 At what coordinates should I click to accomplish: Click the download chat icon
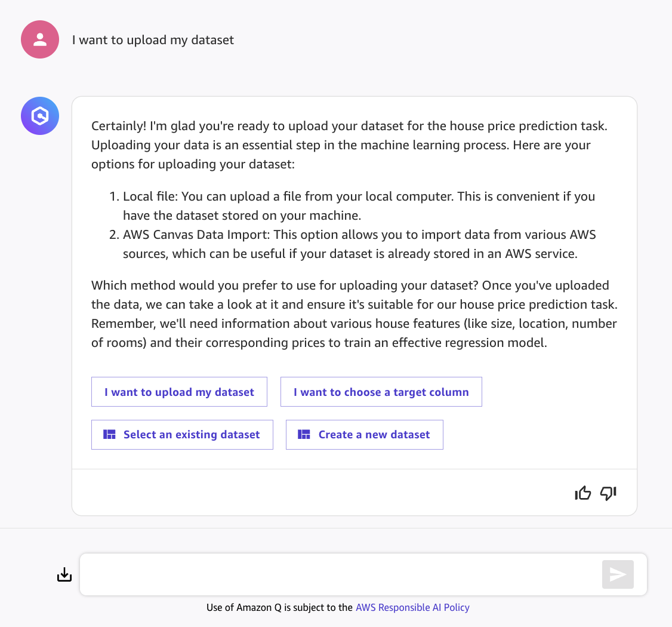click(x=64, y=574)
